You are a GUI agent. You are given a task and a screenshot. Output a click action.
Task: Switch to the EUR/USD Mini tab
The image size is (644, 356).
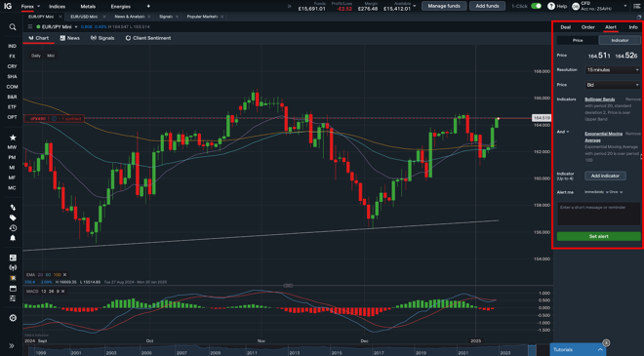click(84, 17)
